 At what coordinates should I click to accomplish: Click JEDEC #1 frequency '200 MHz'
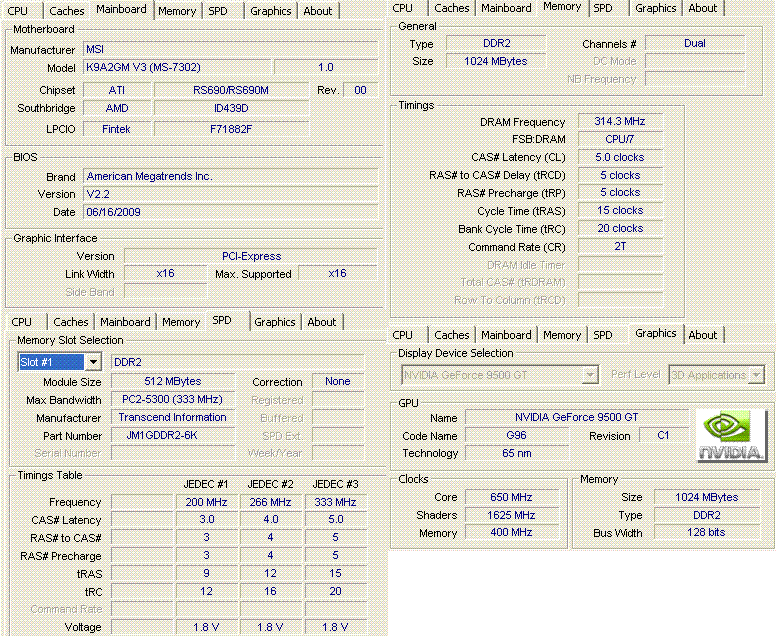(x=206, y=502)
